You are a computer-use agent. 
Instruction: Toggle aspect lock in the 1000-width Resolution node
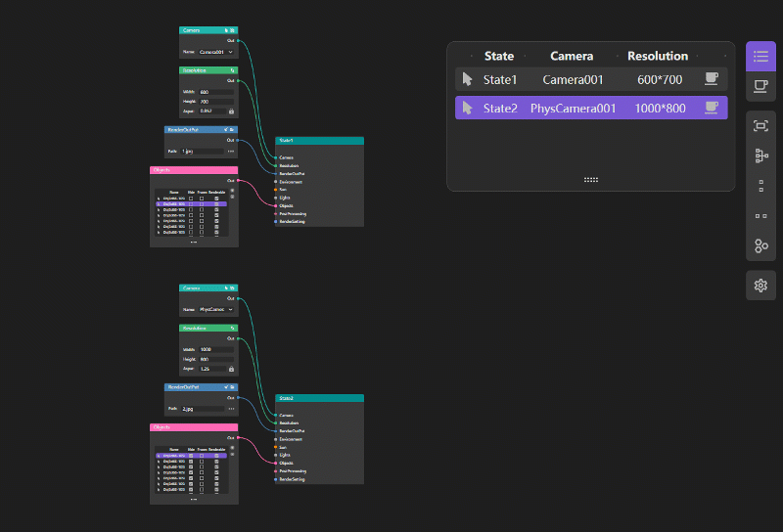[x=231, y=369]
